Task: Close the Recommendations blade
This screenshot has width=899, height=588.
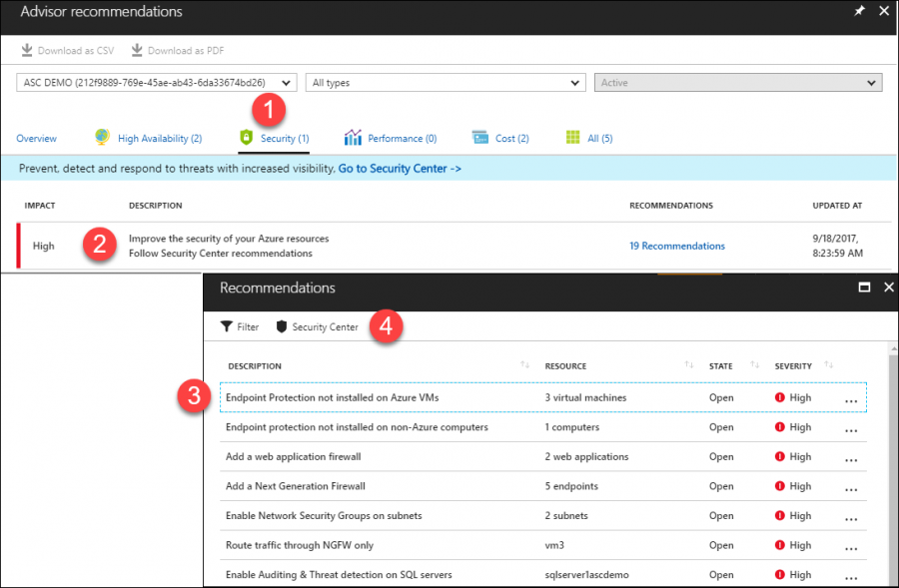Action: (x=889, y=288)
